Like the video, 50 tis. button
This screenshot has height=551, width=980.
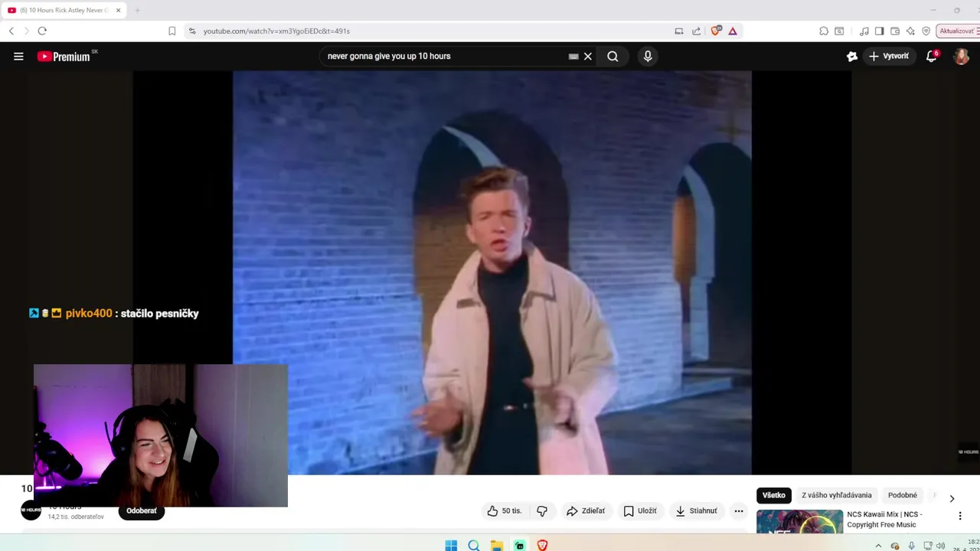[505, 510]
